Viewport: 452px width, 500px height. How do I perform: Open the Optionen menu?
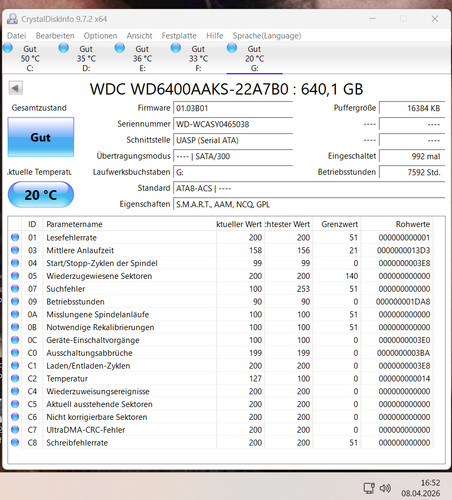[x=100, y=36]
